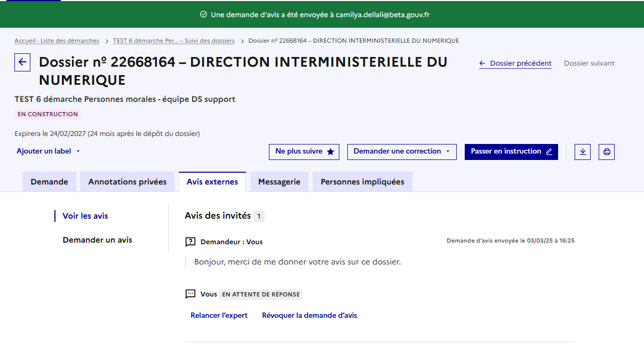Switch to the Demande tab
The width and height of the screenshot is (644, 345).
49,182
